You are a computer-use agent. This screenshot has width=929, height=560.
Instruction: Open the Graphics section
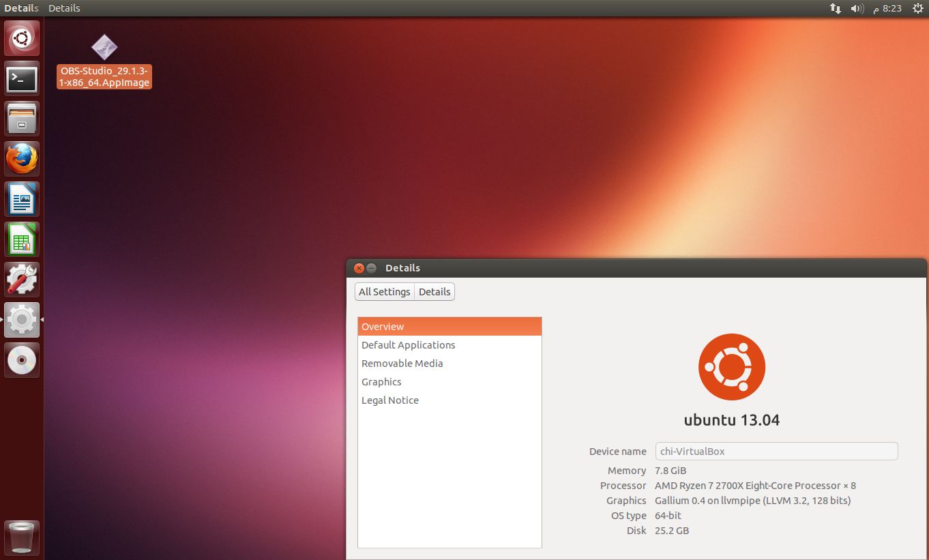click(x=449, y=382)
